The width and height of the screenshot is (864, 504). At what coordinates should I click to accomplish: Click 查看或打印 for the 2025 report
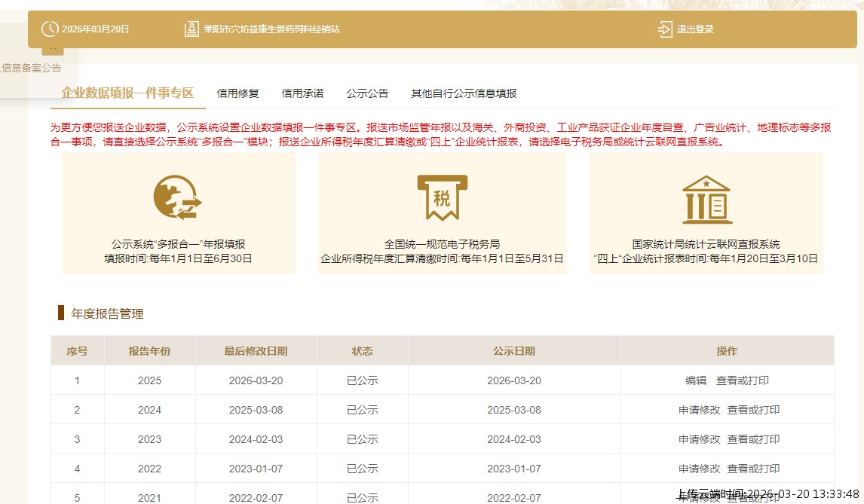743,380
